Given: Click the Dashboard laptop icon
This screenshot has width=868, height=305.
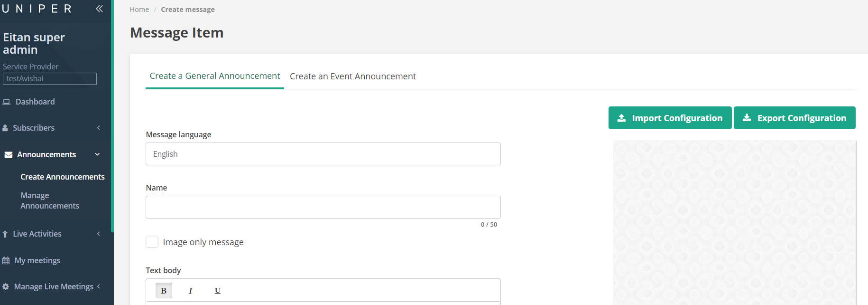Looking at the screenshot, I should point(7,102).
